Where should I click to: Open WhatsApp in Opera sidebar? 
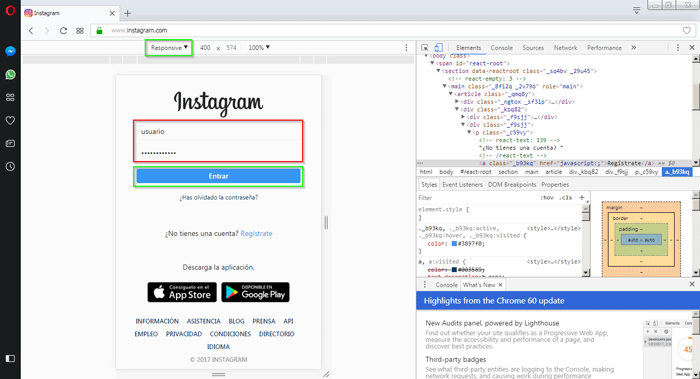tap(10, 75)
